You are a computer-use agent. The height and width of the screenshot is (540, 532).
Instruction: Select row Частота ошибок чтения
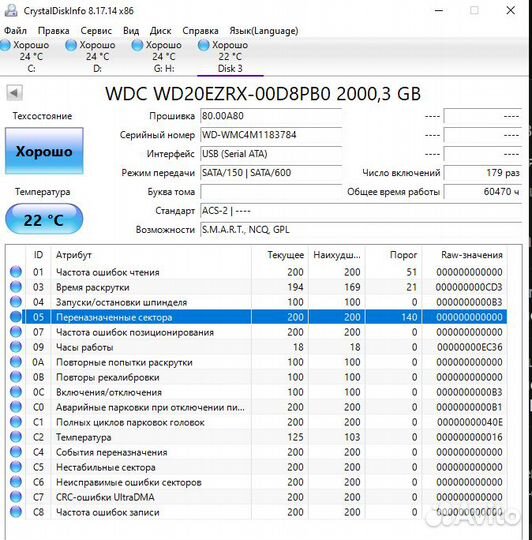point(257,272)
